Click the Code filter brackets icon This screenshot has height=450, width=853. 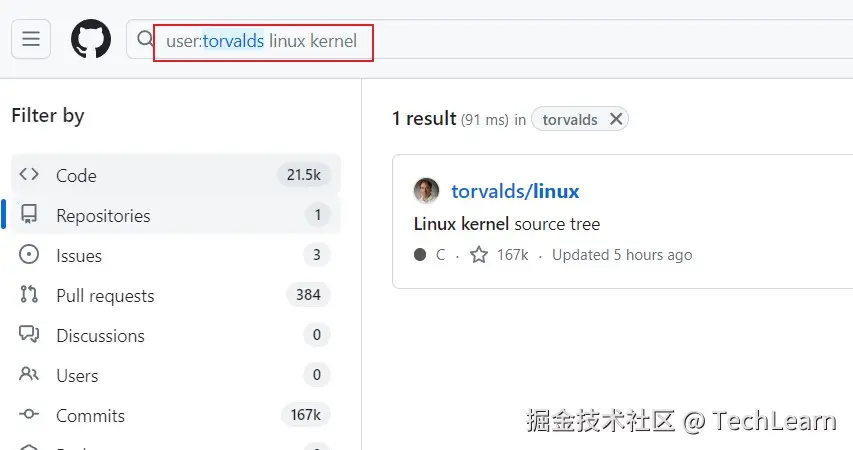pos(29,175)
